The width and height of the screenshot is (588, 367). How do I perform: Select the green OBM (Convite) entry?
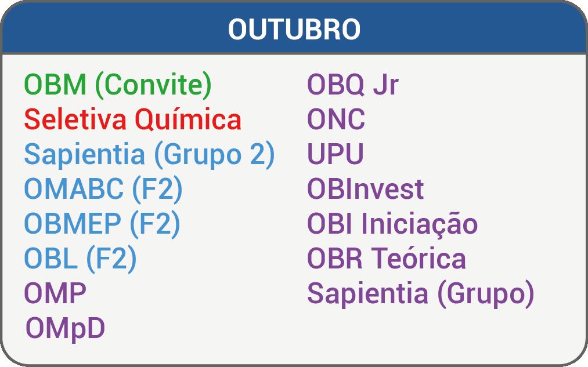point(118,85)
